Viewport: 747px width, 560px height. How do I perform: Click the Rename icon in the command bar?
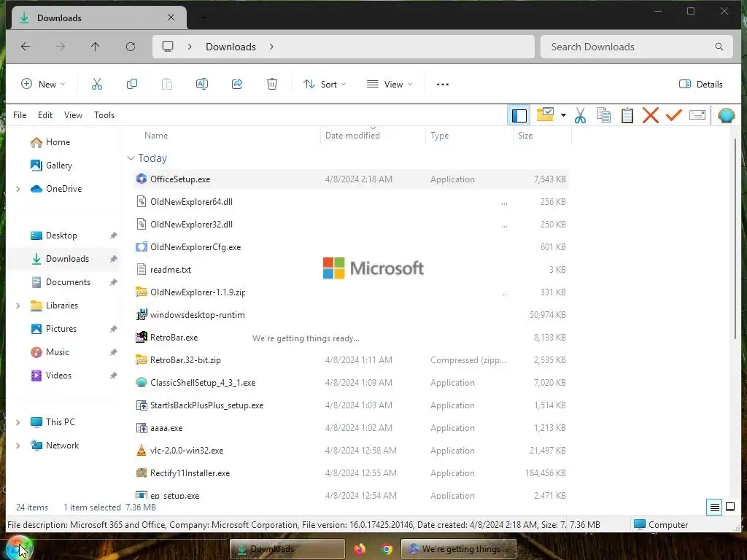pyautogui.click(x=202, y=85)
